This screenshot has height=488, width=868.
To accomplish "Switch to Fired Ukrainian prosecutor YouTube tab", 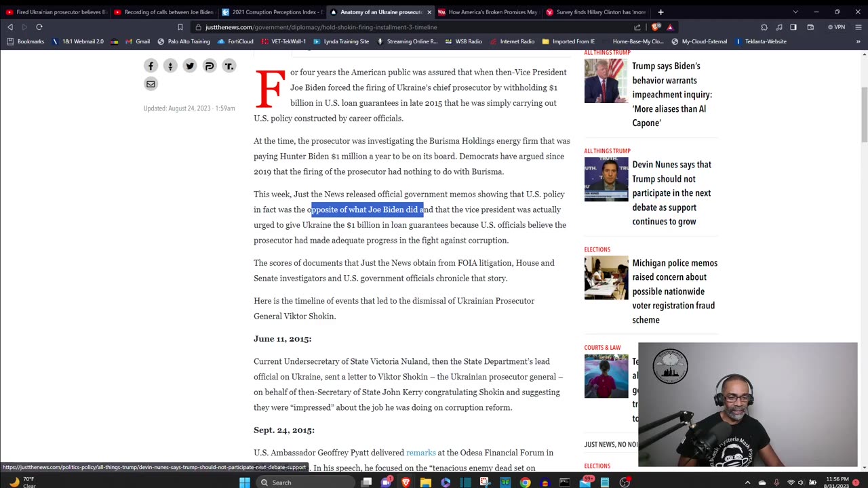I will click(x=57, y=12).
